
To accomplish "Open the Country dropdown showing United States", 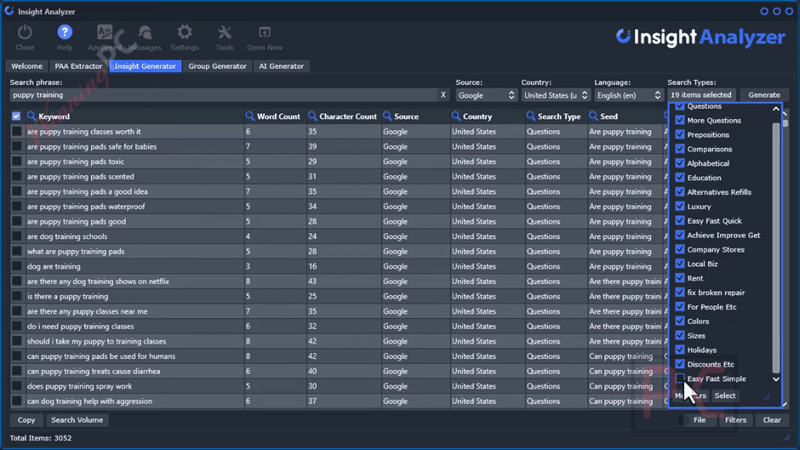I will point(555,95).
